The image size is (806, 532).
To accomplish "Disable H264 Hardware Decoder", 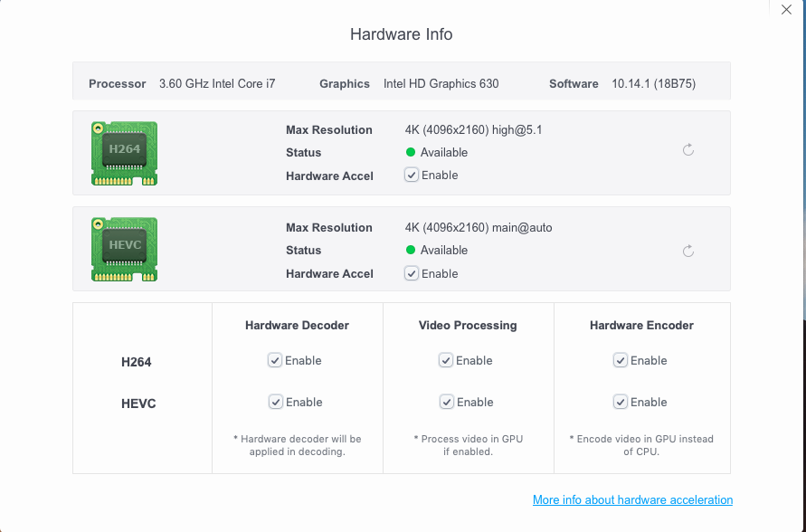I will tap(274, 360).
